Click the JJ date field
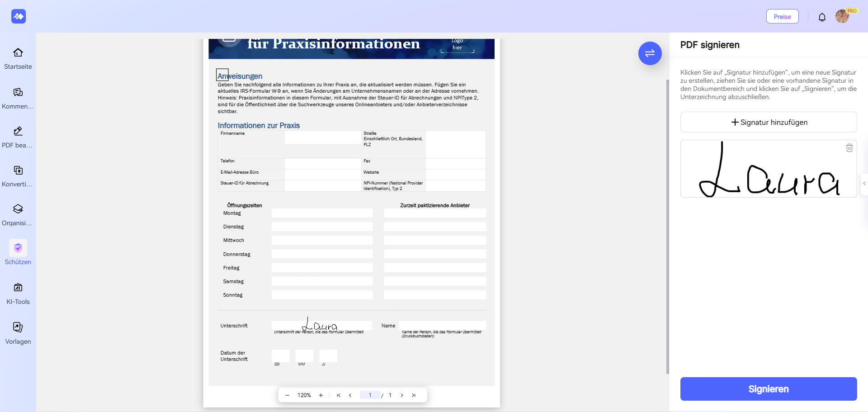The width and height of the screenshot is (868, 412). 328,356
